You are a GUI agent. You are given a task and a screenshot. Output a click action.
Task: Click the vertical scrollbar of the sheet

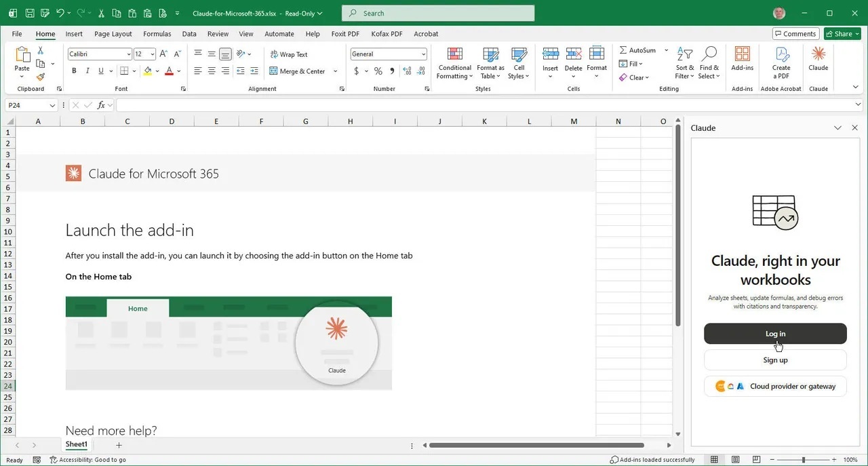coord(677,225)
